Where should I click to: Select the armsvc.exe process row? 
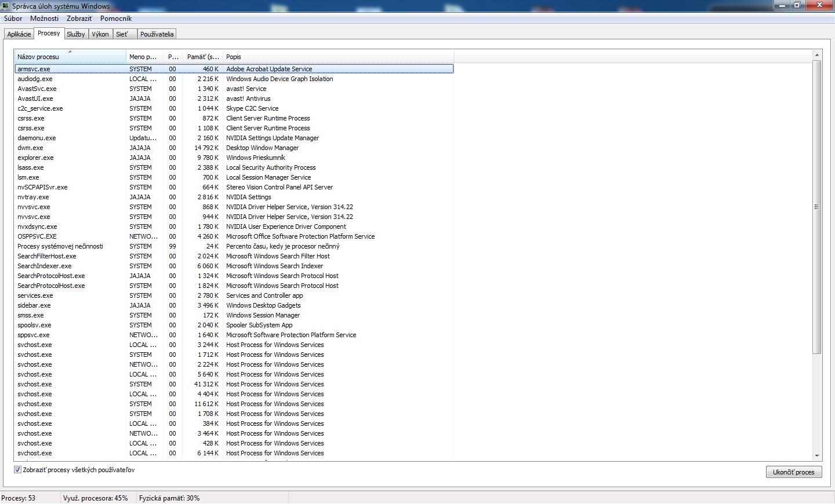234,69
